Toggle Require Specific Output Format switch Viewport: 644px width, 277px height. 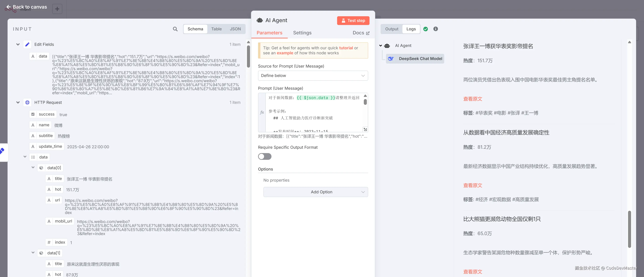pyautogui.click(x=265, y=157)
